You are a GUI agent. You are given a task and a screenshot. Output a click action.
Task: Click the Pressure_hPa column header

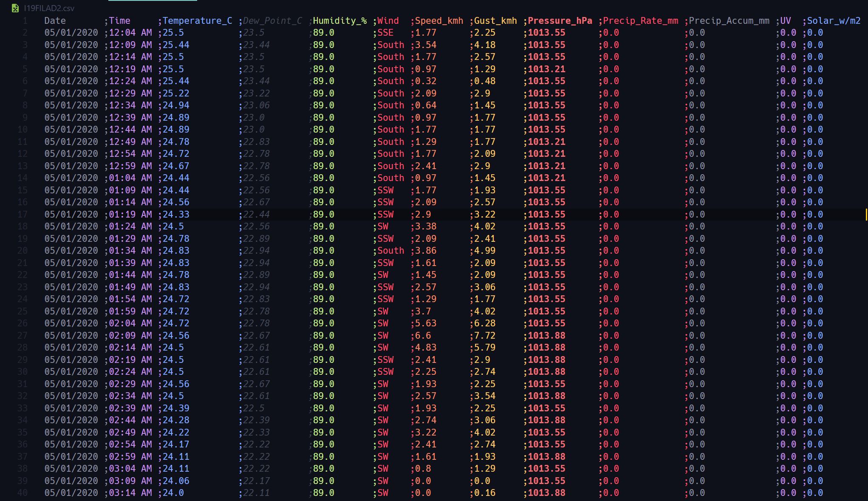tap(560, 21)
